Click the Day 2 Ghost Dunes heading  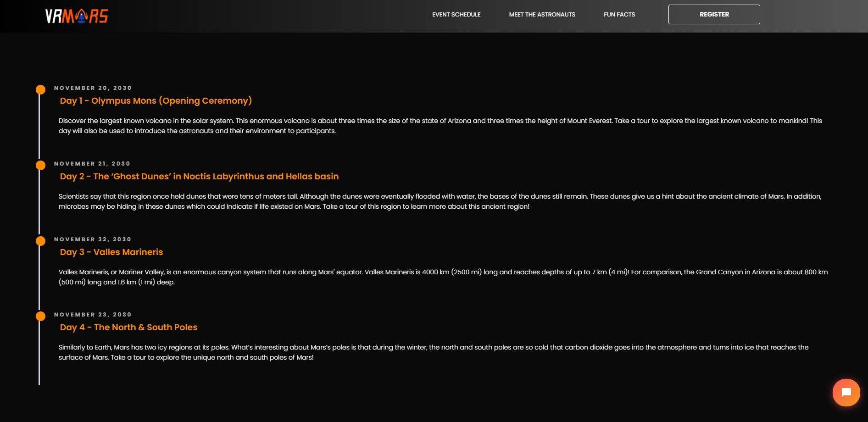click(x=199, y=177)
